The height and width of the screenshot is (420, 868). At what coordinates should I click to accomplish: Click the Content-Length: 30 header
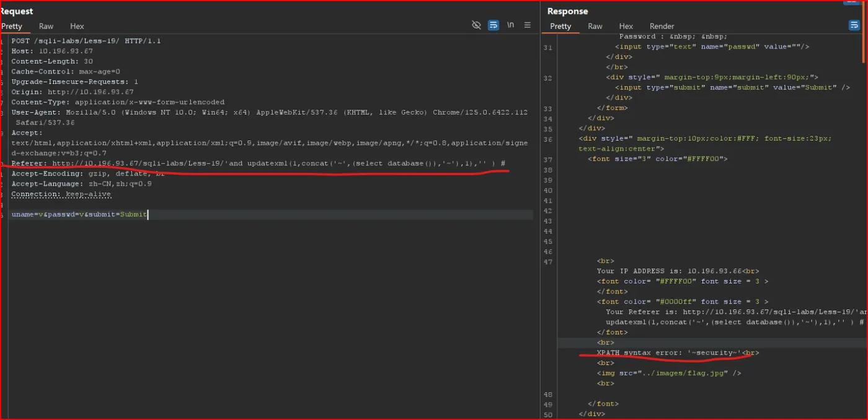pos(52,61)
